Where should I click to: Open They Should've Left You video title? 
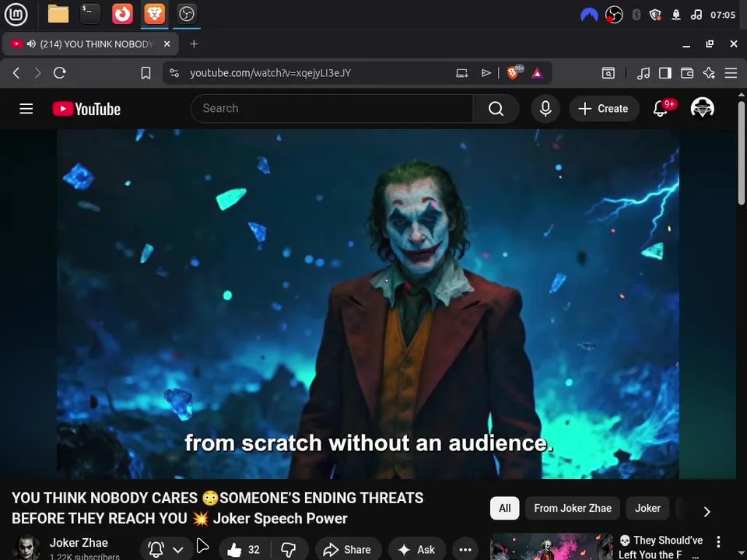click(661, 547)
